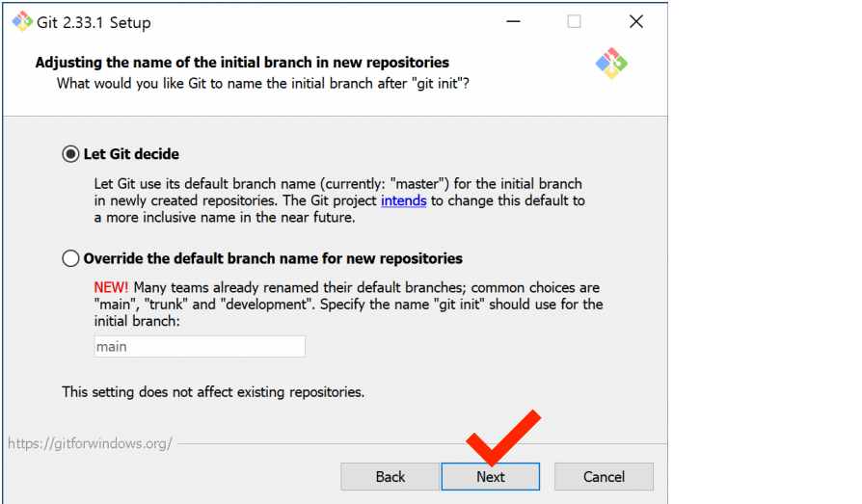Choose "Override the default branch name" radio button
Image resolution: width=862 pixels, height=504 pixels.
tap(70, 258)
